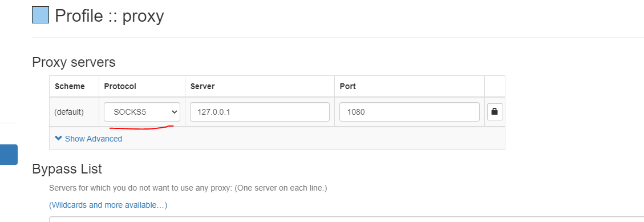Focus the Server field containing 127.0.0.1
The height and width of the screenshot is (222, 644).
click(x=260, y=112)
